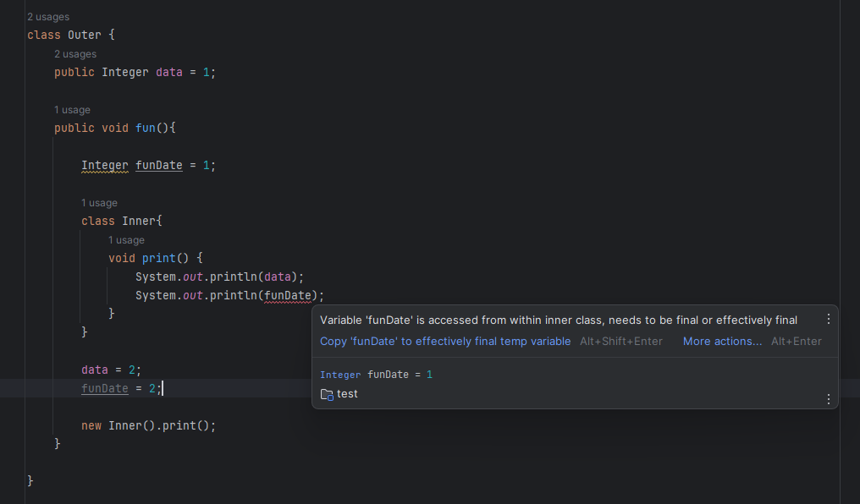Open the 'More actions...' link

[722, 342]
